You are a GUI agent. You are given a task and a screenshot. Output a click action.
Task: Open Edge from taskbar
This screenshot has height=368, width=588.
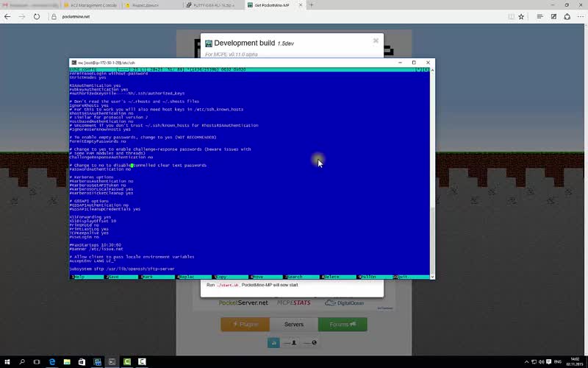click(x=51, y=361)
